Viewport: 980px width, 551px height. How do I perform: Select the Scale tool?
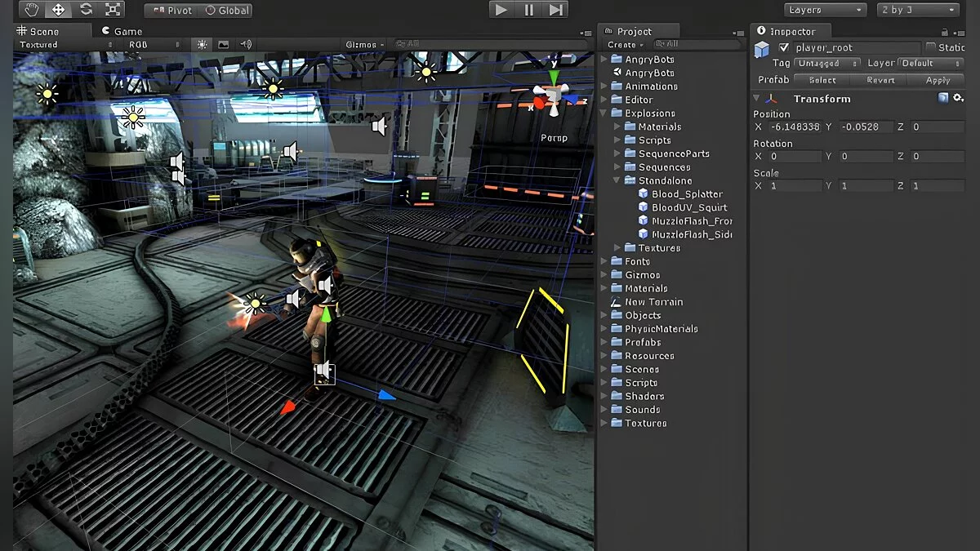point(113,10)
